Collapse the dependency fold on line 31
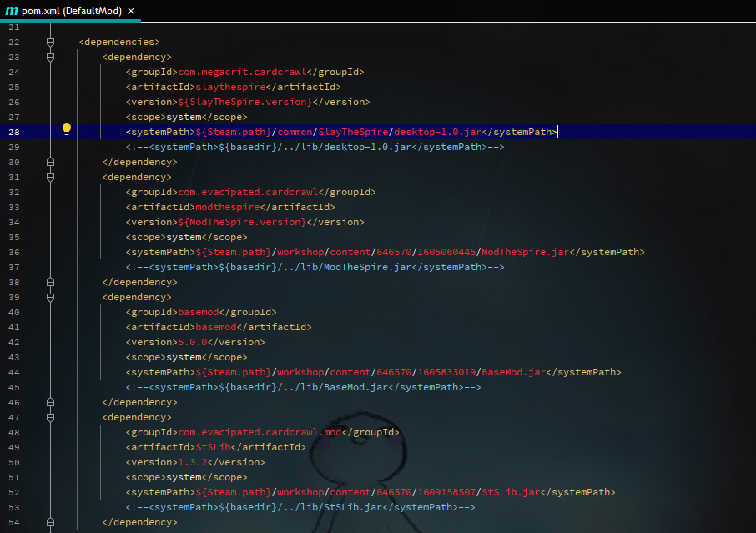 pos(50,177)
